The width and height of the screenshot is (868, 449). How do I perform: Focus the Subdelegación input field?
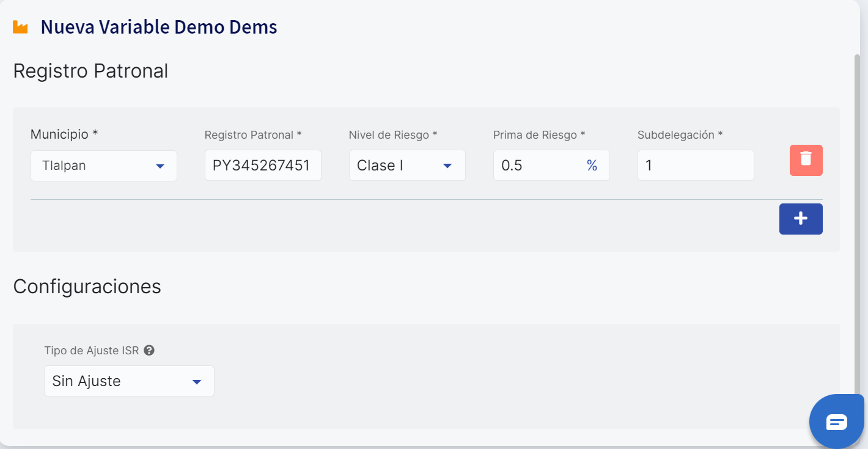pyautogui.click(x=696, y=166)
